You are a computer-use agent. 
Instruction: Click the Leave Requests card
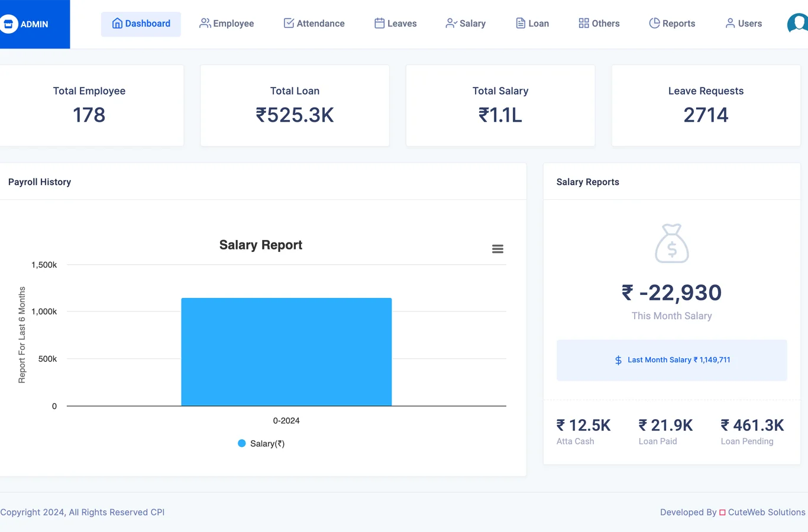pyautogui.click(x=706, y=105)
